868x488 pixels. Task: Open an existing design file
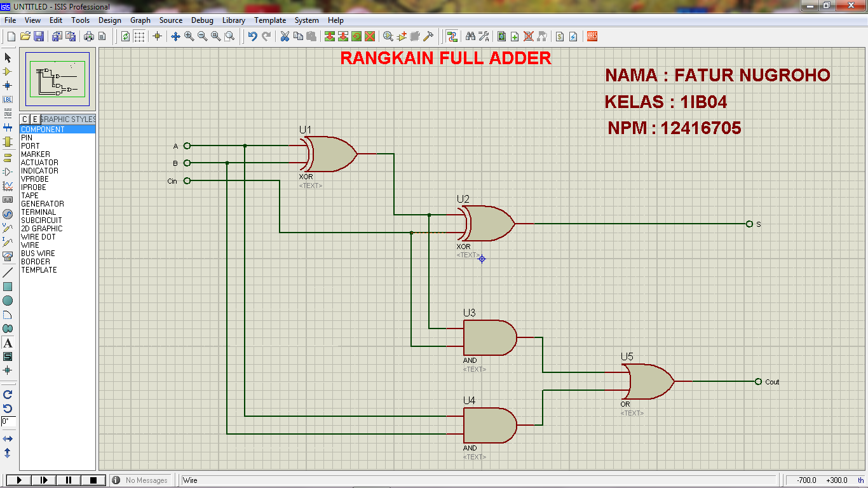[25, 36]
